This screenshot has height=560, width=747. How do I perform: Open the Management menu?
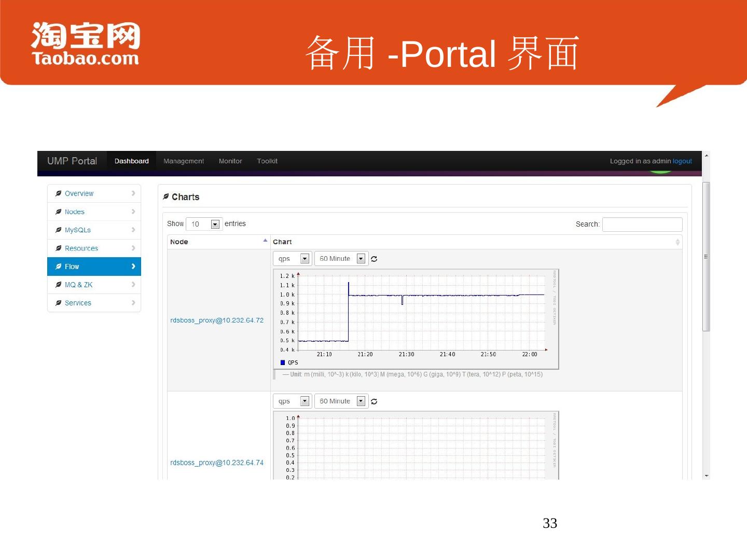[x=184, y=161]
